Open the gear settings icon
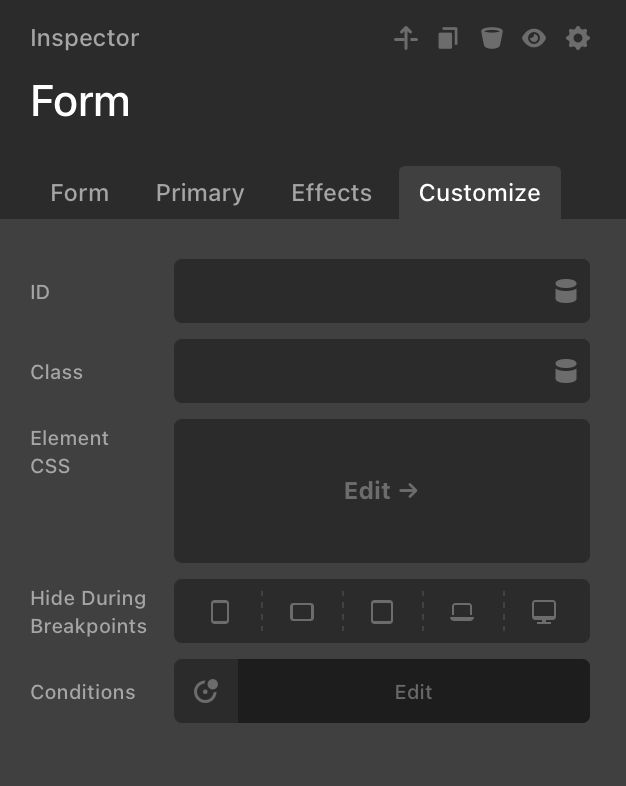Viewport: 626px width, 786px height. [x=578, y=39]
